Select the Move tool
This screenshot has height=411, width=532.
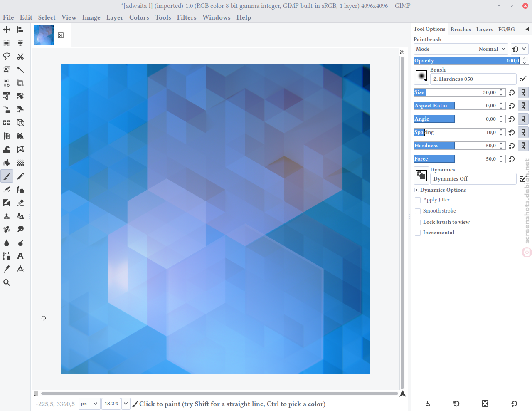pyautogui.click(x=7, y=30)
